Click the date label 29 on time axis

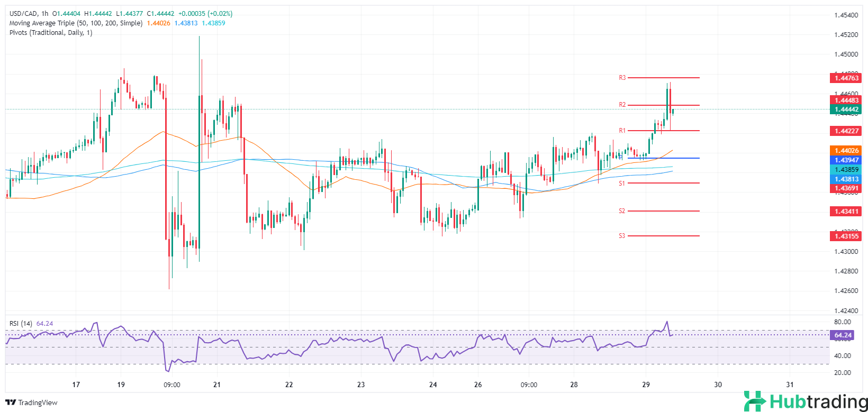pos(645,384)
